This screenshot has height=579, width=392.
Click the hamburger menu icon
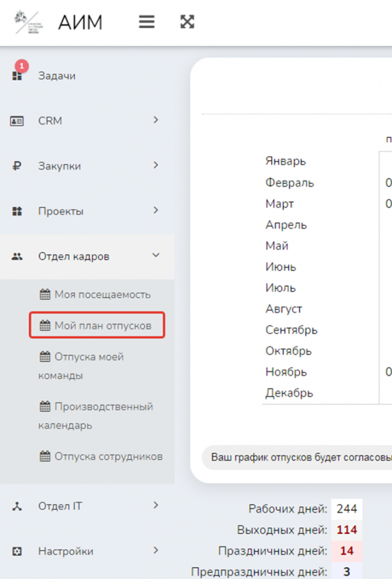(147, 21)
